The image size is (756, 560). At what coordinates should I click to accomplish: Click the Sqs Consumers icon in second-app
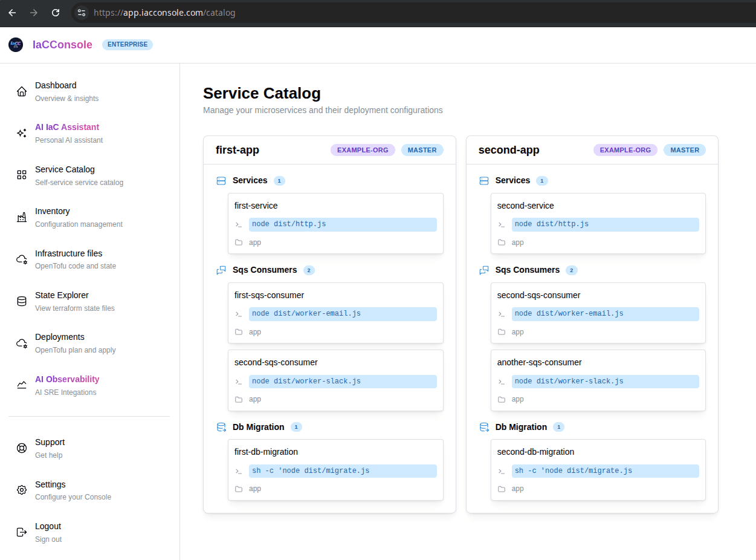[484, 270]
